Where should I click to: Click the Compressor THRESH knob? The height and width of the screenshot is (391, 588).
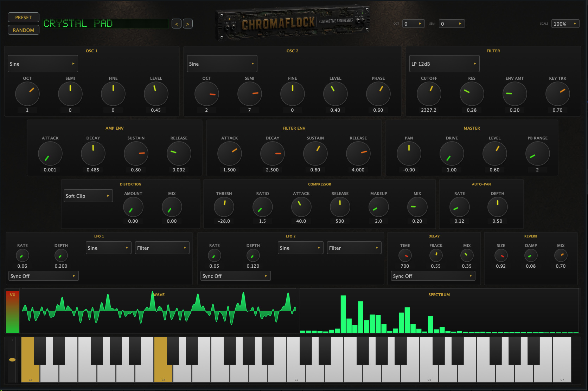click(x=224, y=207)
